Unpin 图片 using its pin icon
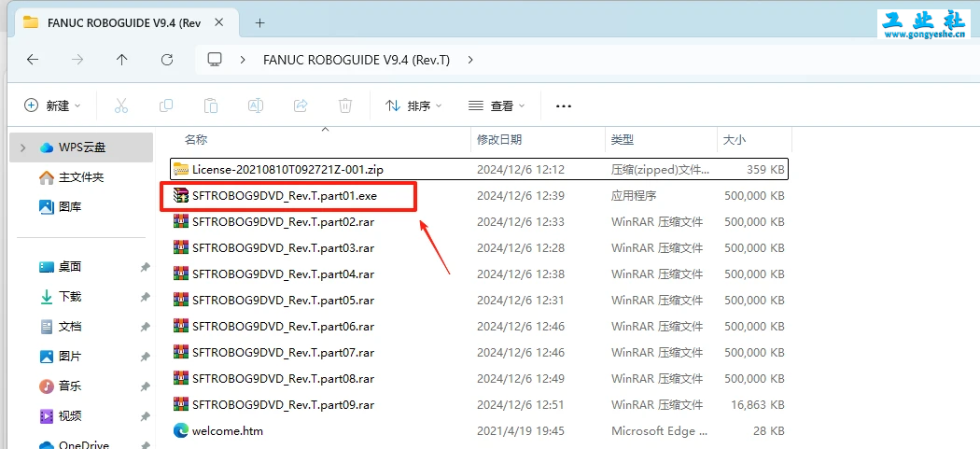This screenshot has height=449, width=980. click(145, 357)
